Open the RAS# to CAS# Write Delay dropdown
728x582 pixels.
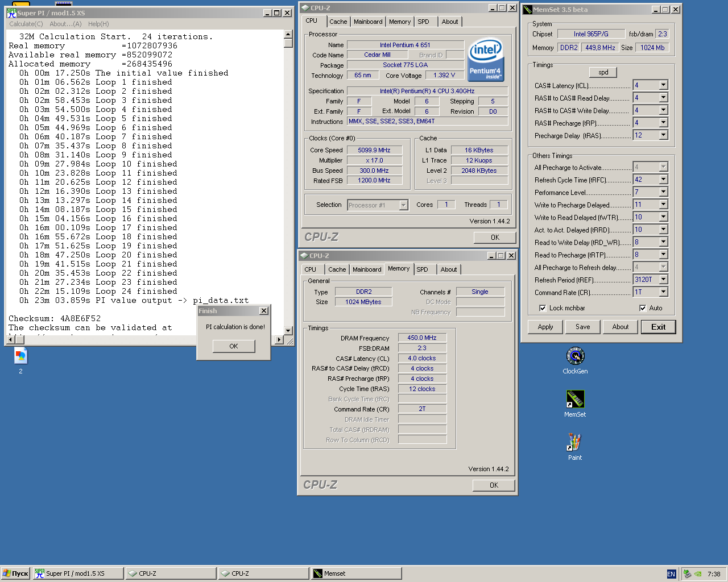(x=663, y=110)
